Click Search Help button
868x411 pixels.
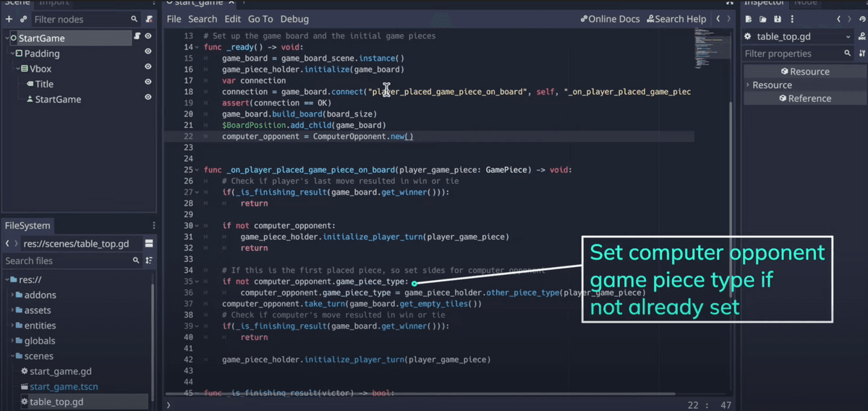coord(676,19)
